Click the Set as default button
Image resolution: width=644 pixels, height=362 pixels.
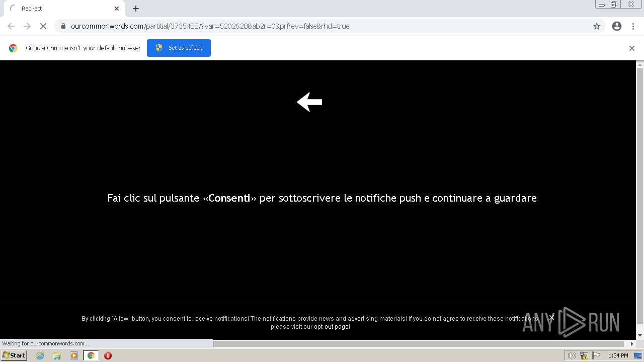179,48
